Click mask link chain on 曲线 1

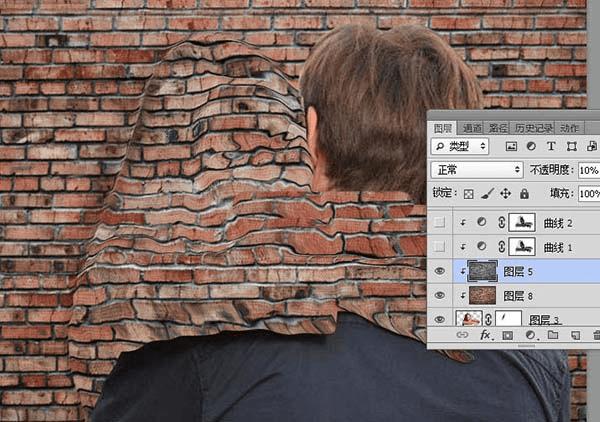point(501,247)
